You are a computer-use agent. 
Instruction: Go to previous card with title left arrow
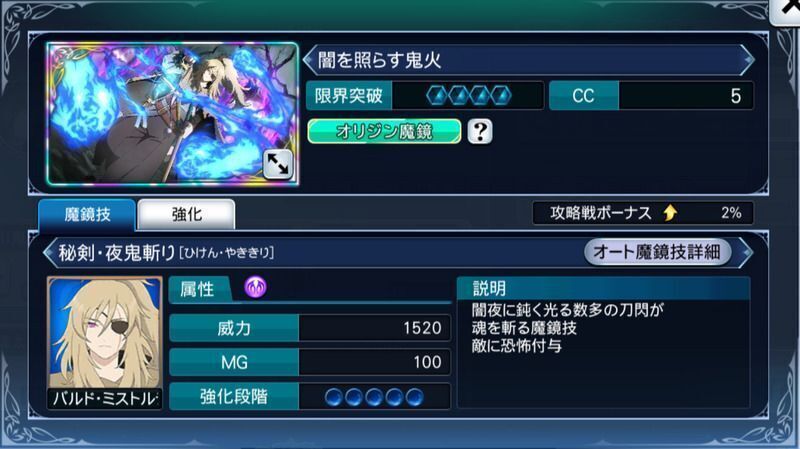pyautogui.click(x=309, y=60)
